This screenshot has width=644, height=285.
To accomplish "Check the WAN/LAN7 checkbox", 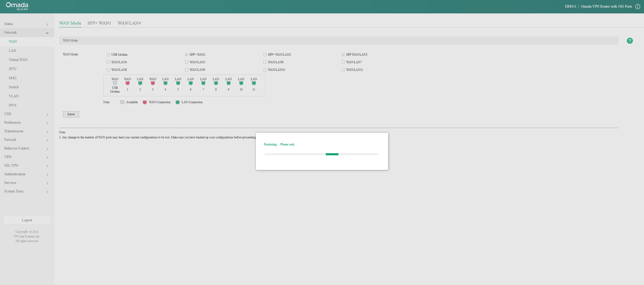I will [x=343, y=62].
